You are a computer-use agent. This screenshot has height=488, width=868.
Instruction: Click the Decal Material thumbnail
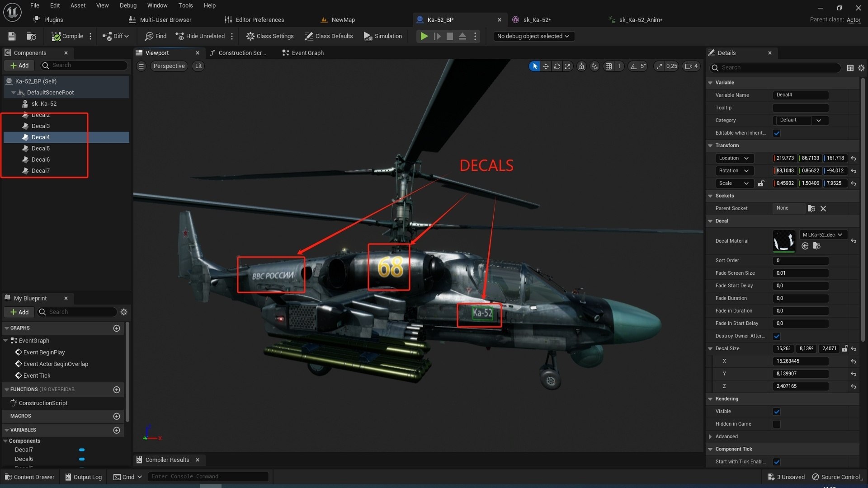coord(784,241)
